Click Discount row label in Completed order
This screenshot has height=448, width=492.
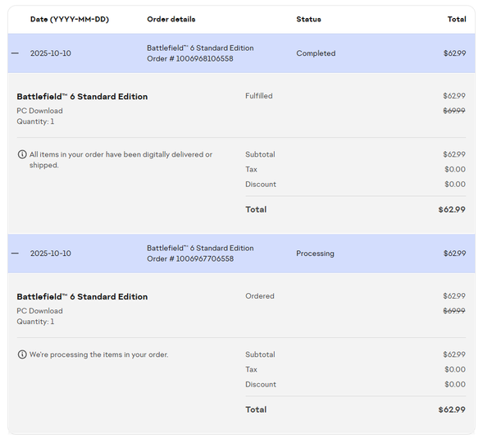click(x=261, y=185)
